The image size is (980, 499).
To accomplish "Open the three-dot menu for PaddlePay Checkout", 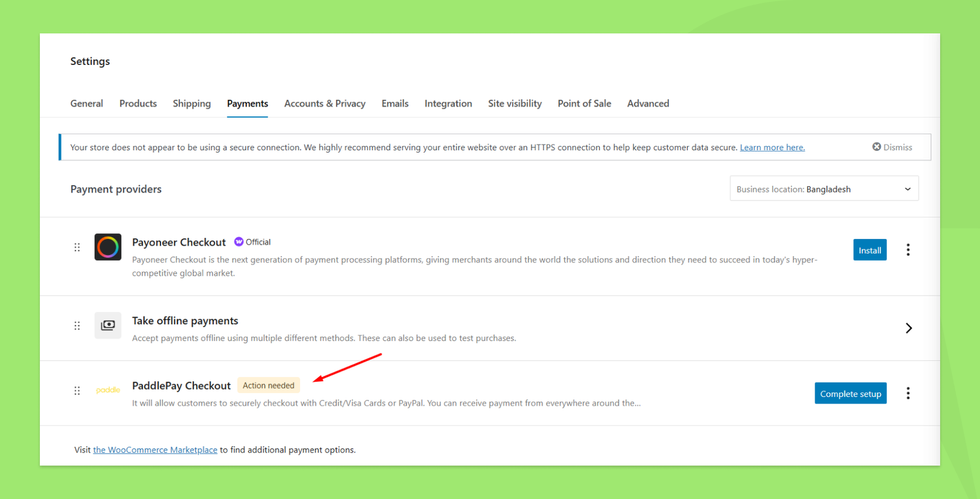I will (x=908, y=393).
